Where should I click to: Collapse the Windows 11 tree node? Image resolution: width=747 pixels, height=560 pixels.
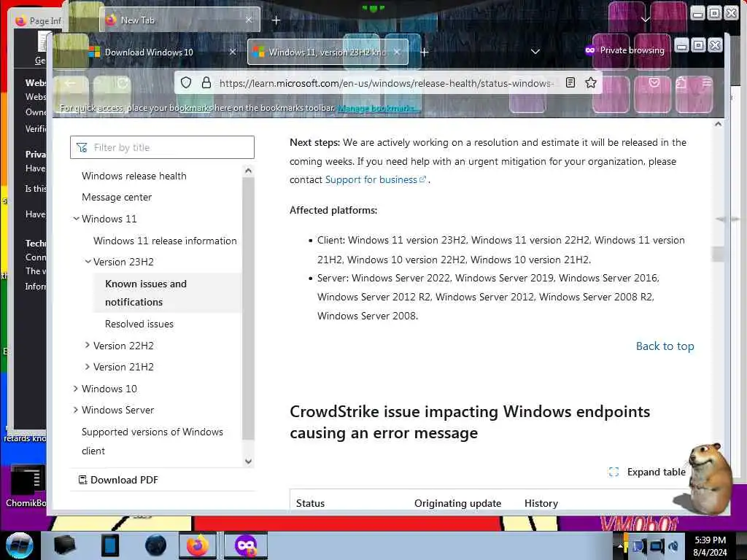(x=76, y=219)
